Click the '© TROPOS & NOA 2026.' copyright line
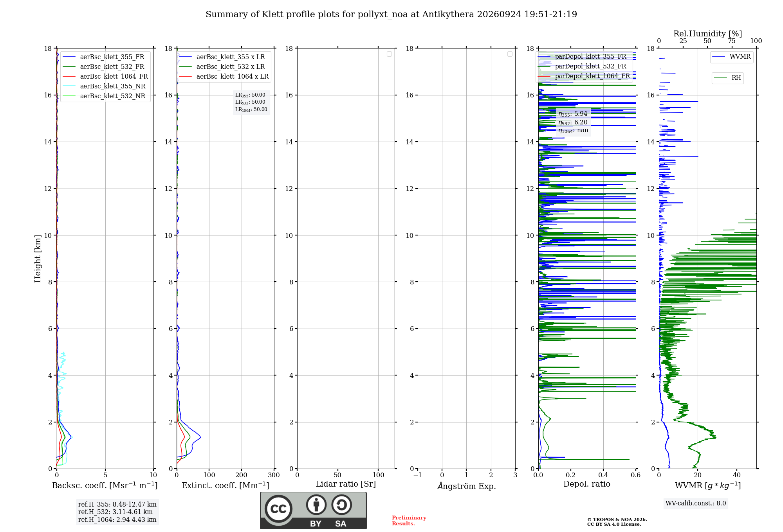783x532 pixels. coord(617,520)
